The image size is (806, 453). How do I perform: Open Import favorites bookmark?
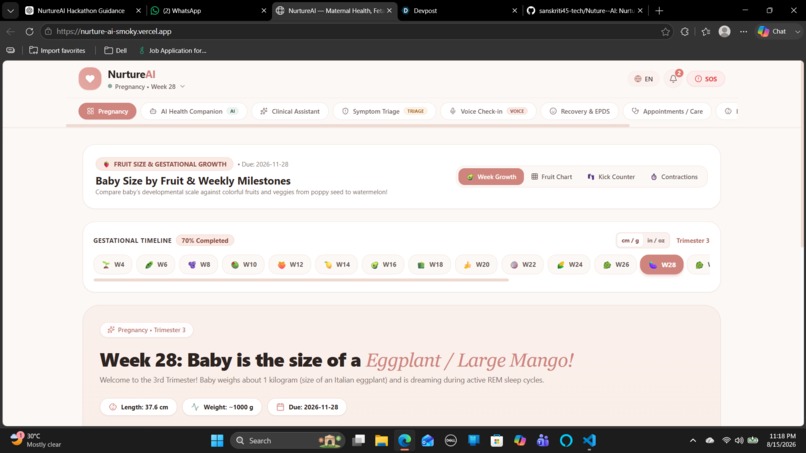tap(57, 50)
